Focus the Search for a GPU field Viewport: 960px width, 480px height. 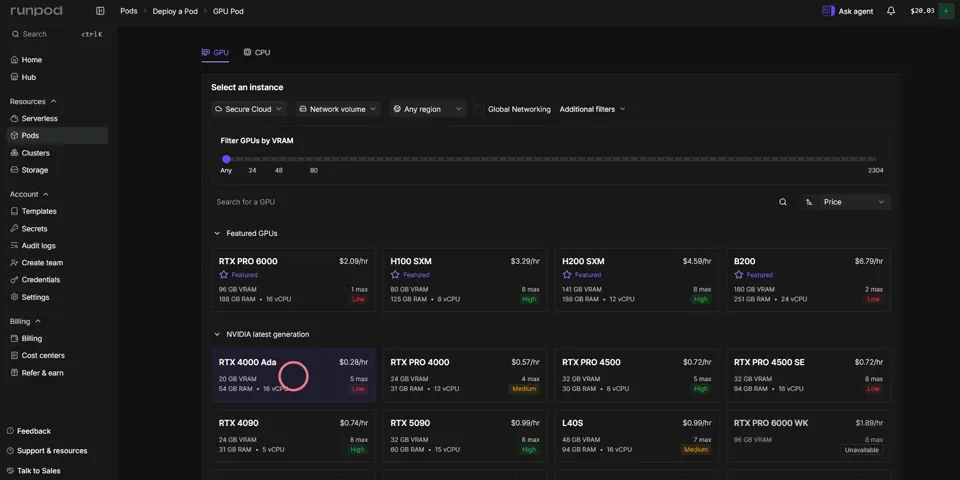493,202
